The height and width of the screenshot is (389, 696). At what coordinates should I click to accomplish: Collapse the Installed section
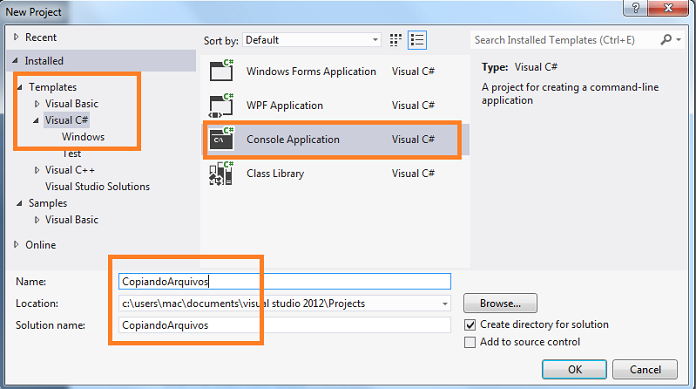pos(16,60)
